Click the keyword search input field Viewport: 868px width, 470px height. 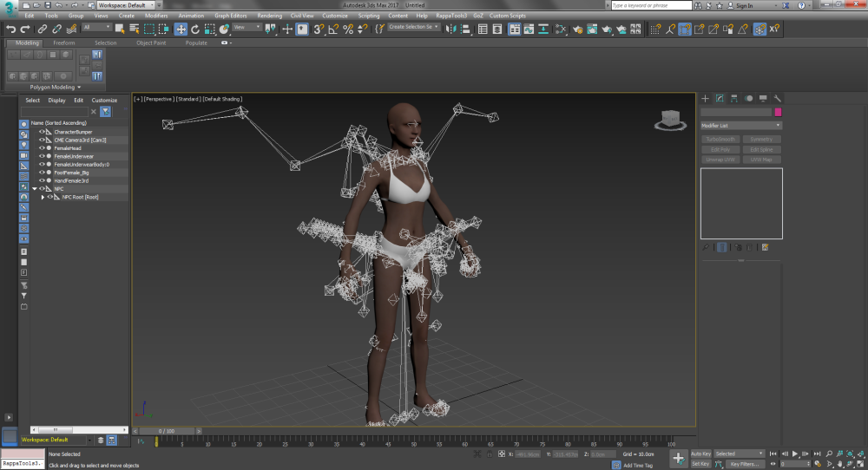652,5
